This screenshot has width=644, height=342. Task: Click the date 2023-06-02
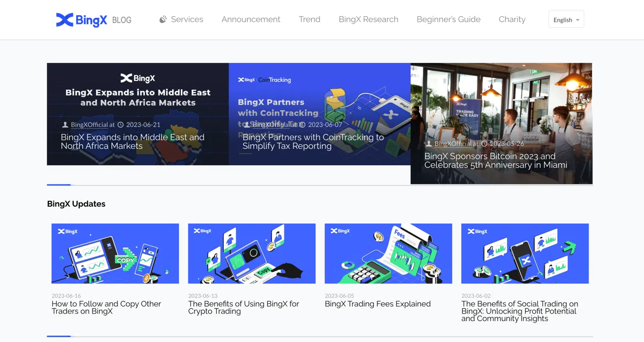click(476, 296)
